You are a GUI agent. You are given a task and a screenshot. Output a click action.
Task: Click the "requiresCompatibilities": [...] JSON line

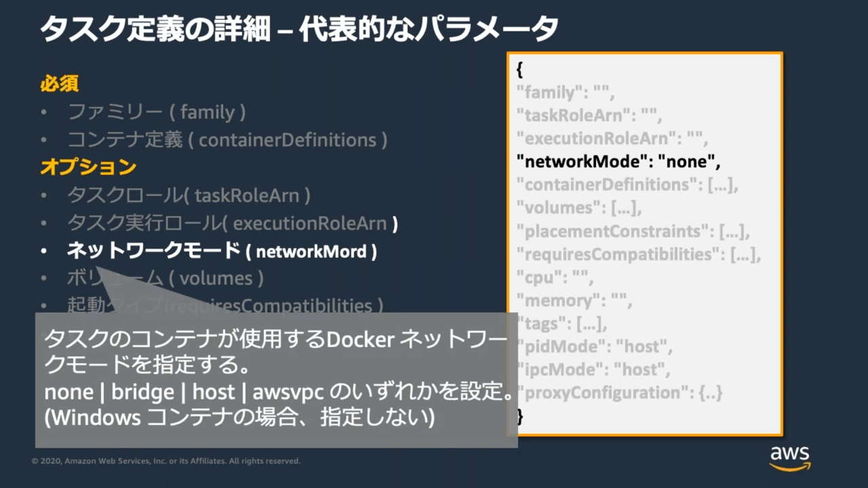639,254
